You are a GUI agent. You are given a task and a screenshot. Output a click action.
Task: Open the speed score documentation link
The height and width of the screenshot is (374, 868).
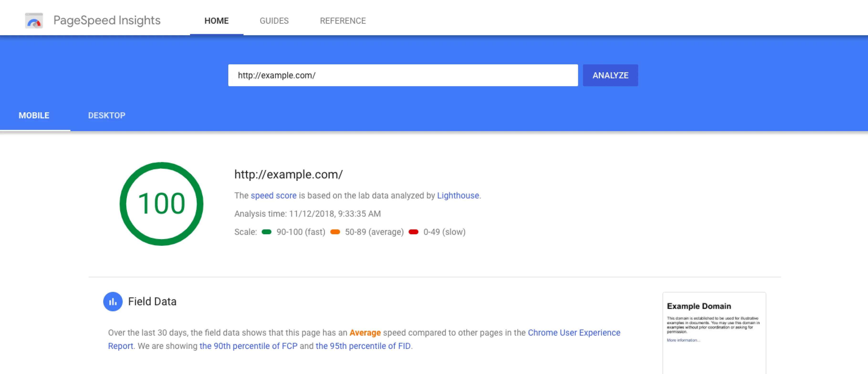(274, 195)
